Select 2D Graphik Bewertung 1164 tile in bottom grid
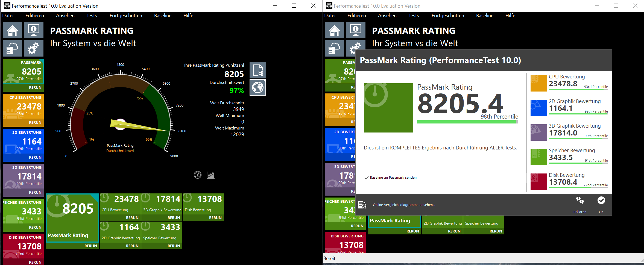The width and height of the screenshot is (644, 265). (x=120, y=232)
